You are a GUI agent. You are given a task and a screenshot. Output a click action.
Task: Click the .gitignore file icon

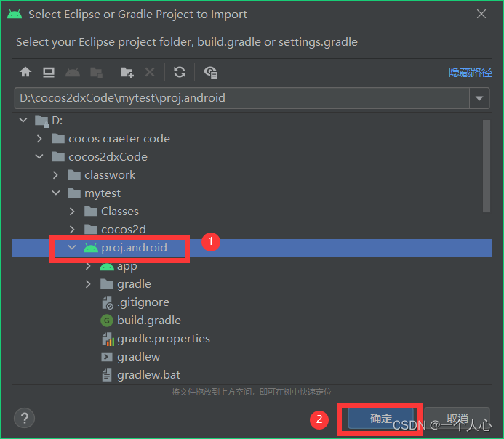coord(108,302)
